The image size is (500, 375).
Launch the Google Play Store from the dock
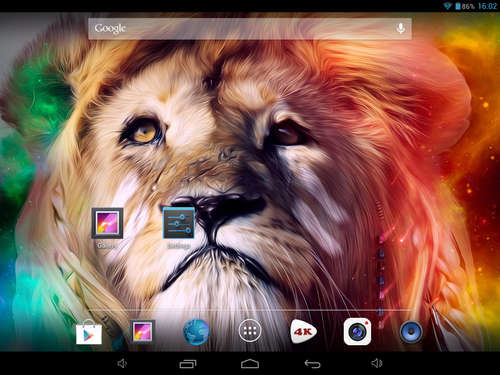[x=89, y=332]
